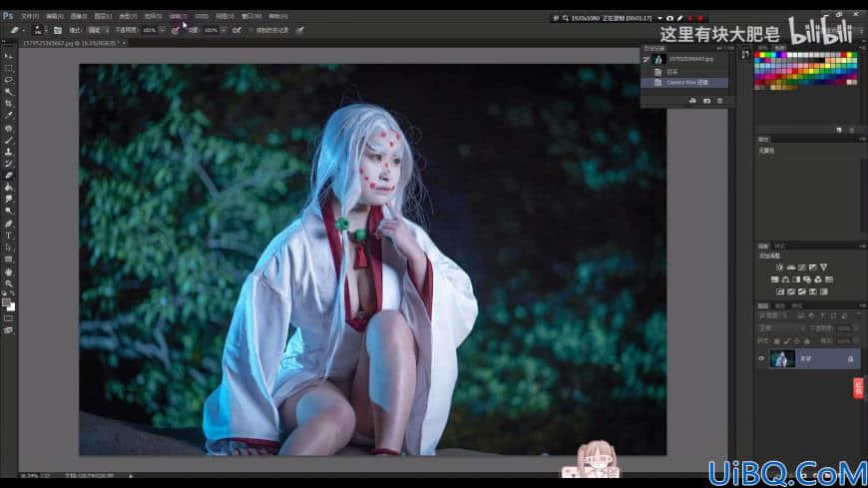Delete current state in History panel
The image size is (868, 488).
tap(719, 101)
